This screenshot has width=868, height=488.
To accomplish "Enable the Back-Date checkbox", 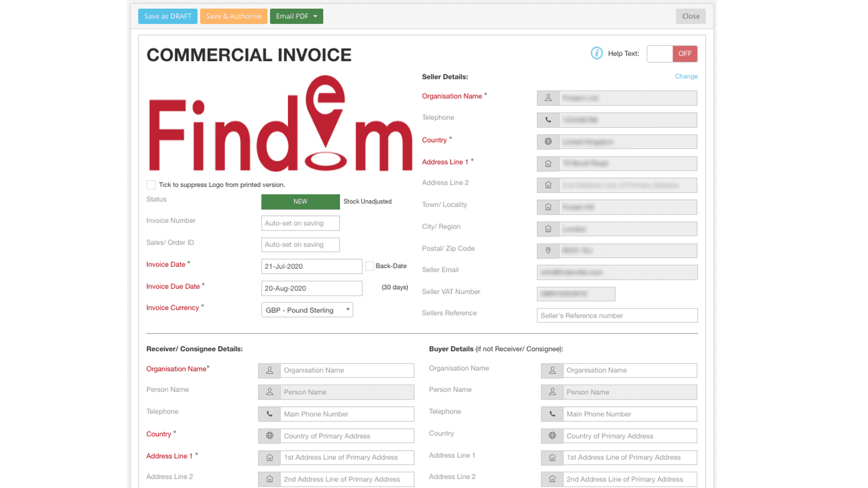I will point(369,266).
